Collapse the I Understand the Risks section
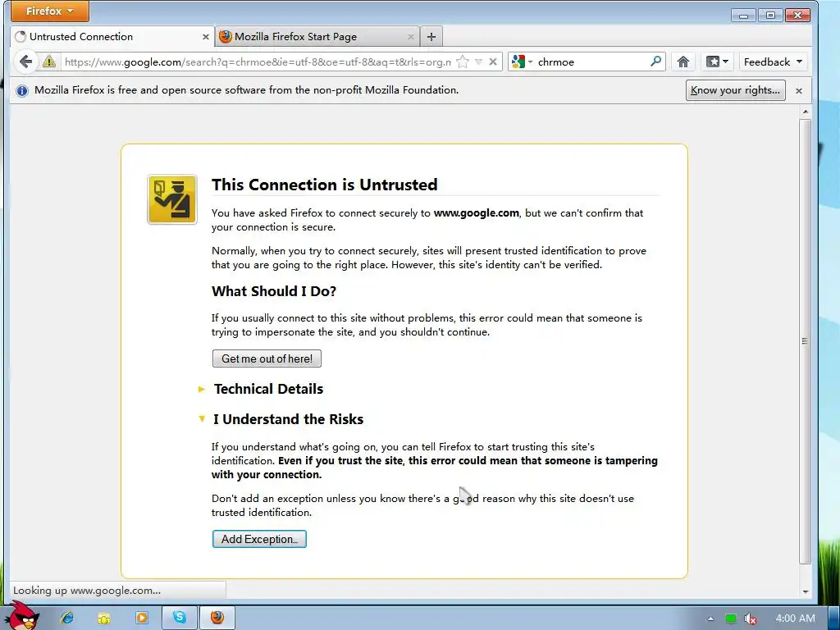The width and height of the screenshot is (840, 630). [288, 419]
